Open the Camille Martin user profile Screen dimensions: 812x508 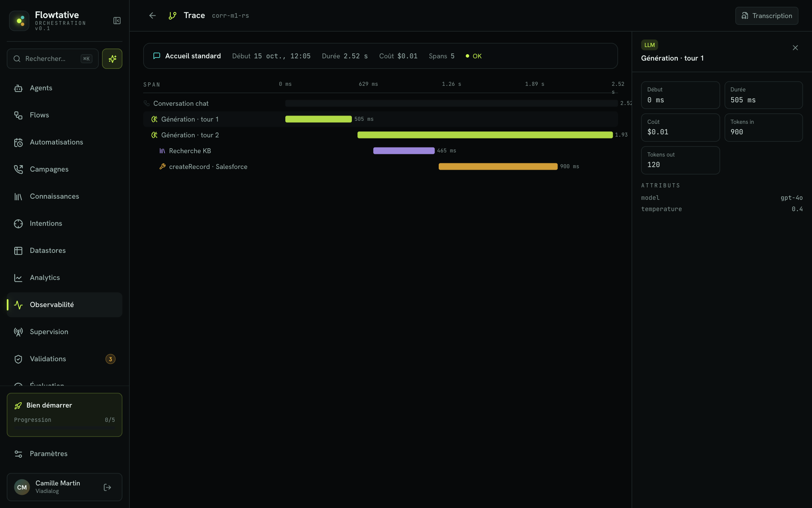point(64,487)
